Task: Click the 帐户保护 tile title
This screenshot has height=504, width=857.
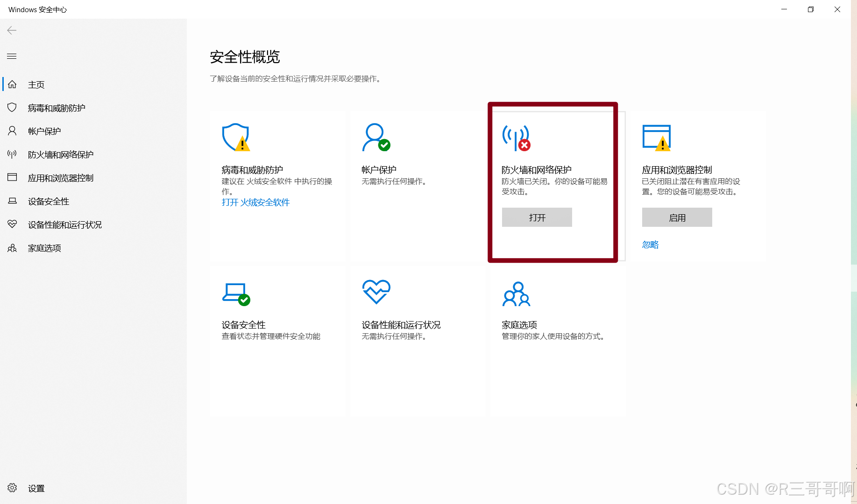Action: click(x=379, y=170)
